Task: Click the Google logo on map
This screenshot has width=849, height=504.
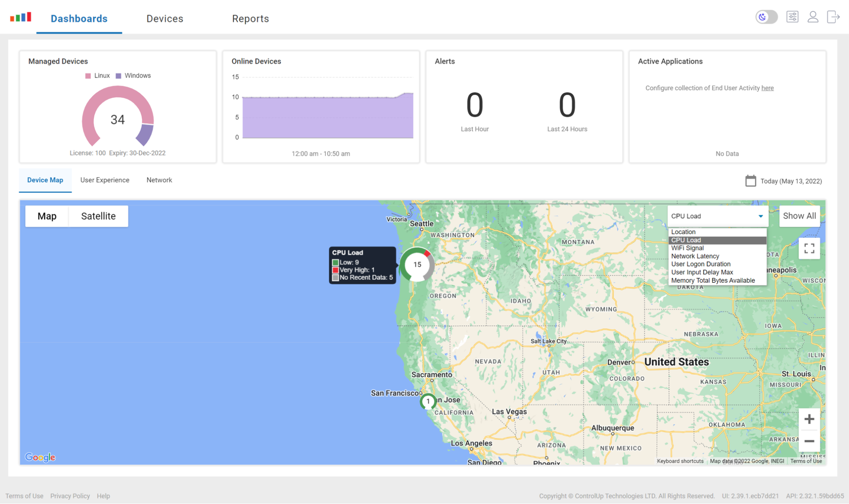Action: click(40, 457)
